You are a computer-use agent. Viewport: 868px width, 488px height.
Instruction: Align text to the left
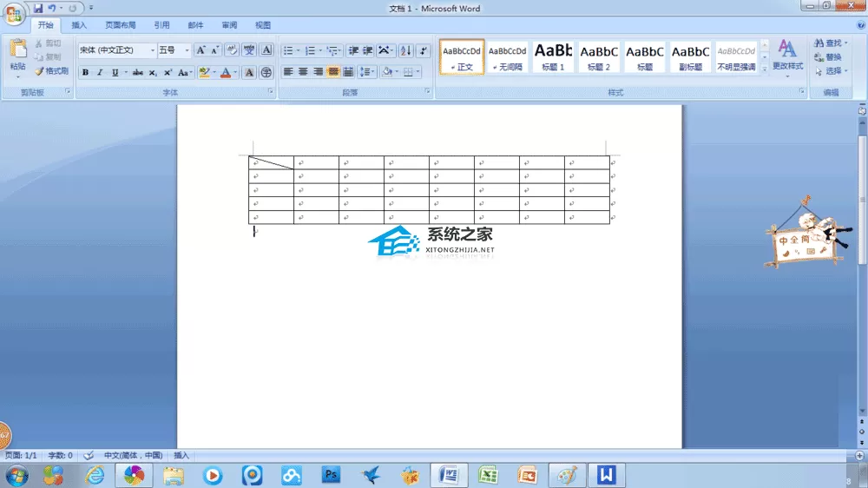click(x=288, y=72)
